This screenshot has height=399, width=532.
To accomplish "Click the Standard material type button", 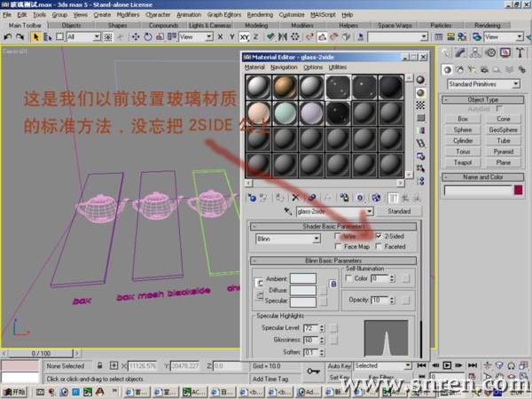I will (x=399, y=211).
